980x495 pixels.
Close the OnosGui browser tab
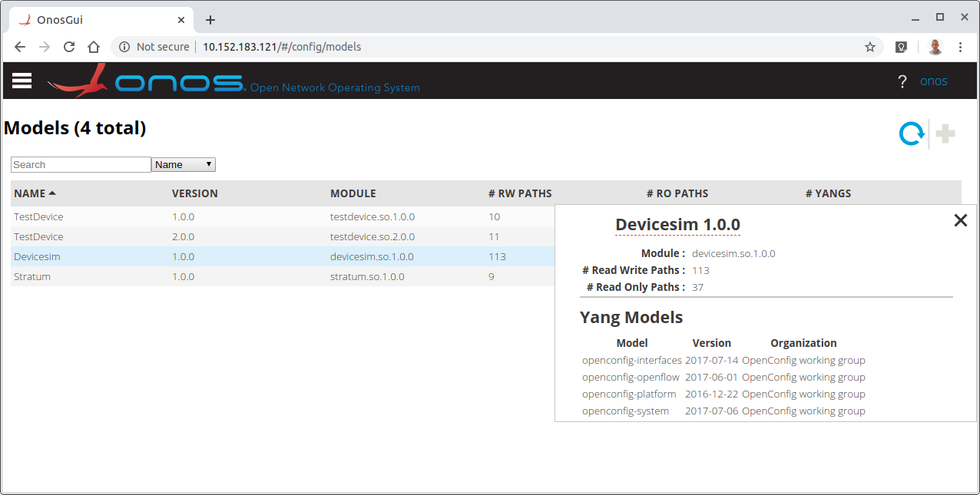click(182, 20)
